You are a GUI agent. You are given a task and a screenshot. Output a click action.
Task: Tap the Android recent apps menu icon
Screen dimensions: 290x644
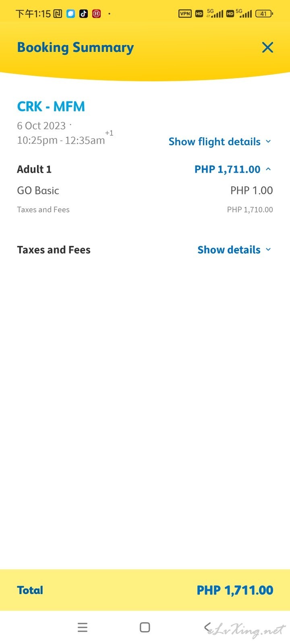coord(83,627)
